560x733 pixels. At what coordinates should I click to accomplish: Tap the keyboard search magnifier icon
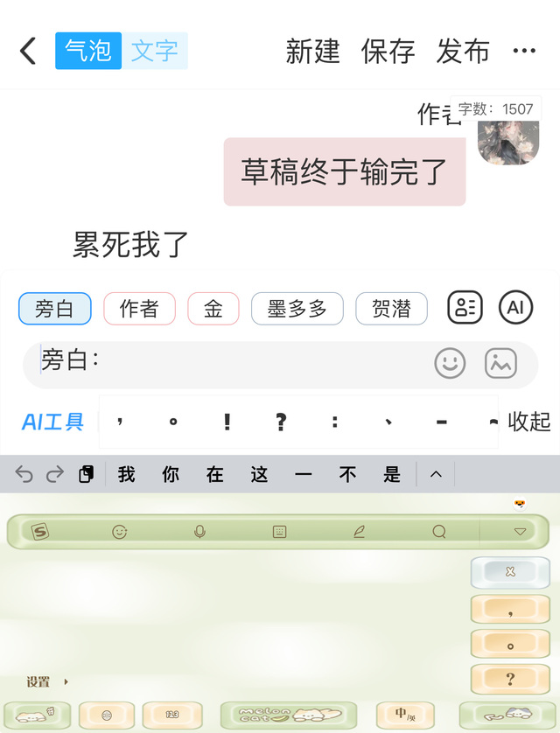tap(439, 532)
